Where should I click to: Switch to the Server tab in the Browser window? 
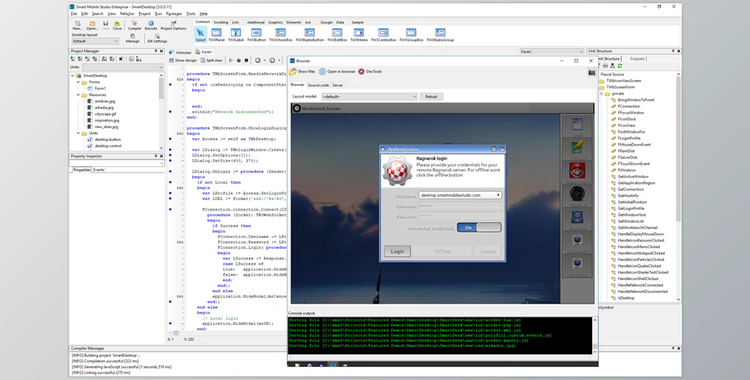pos(338,85)
